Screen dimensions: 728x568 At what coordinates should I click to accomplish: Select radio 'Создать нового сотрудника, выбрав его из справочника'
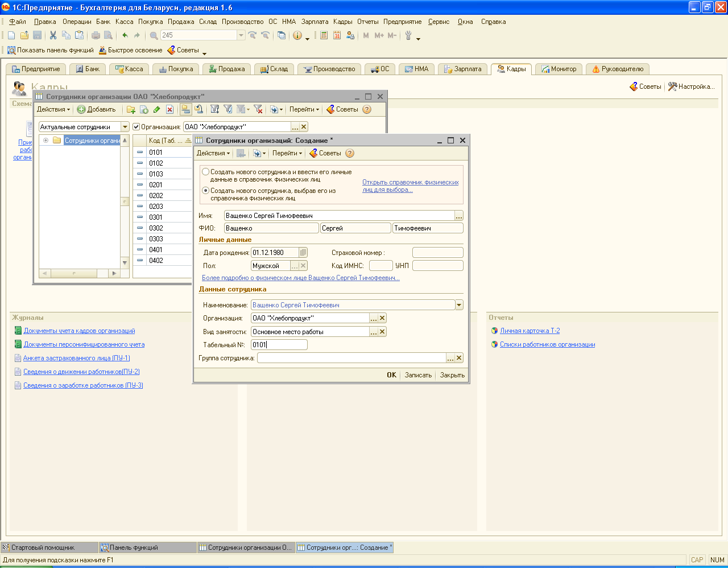coord(205,191)
